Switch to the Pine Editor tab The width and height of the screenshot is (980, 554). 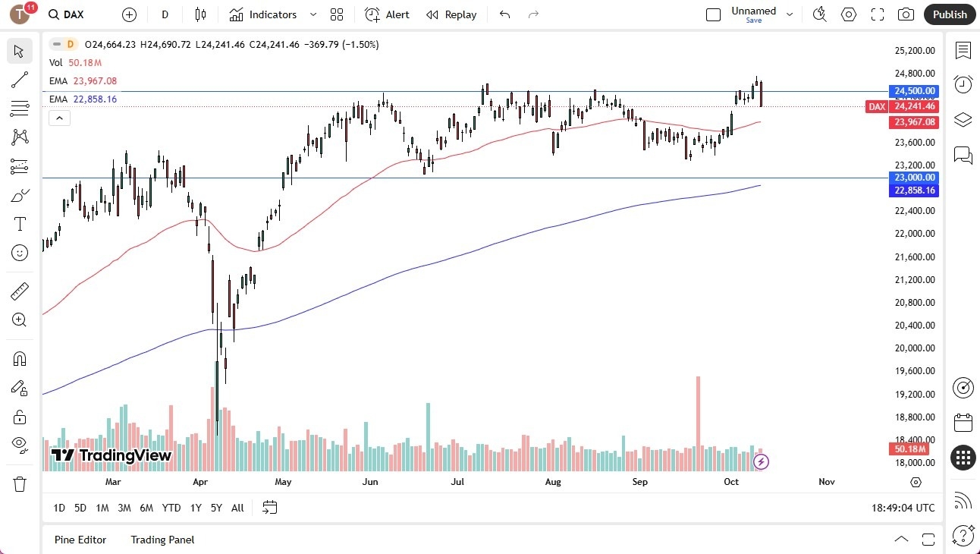tap(80, 540)
